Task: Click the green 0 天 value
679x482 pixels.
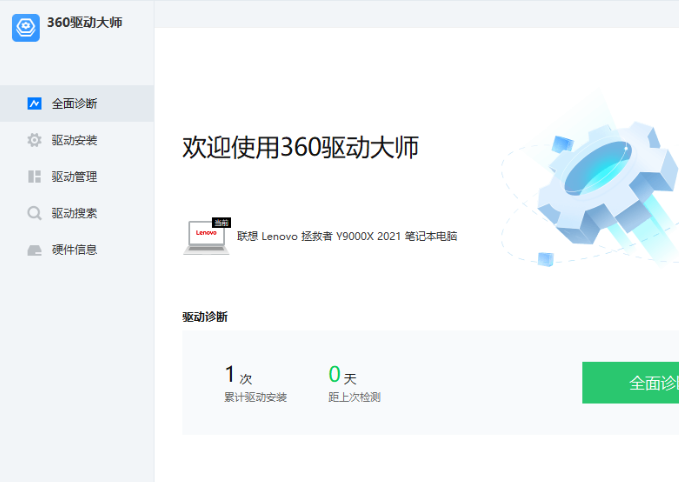Action: tap(342, 375)
